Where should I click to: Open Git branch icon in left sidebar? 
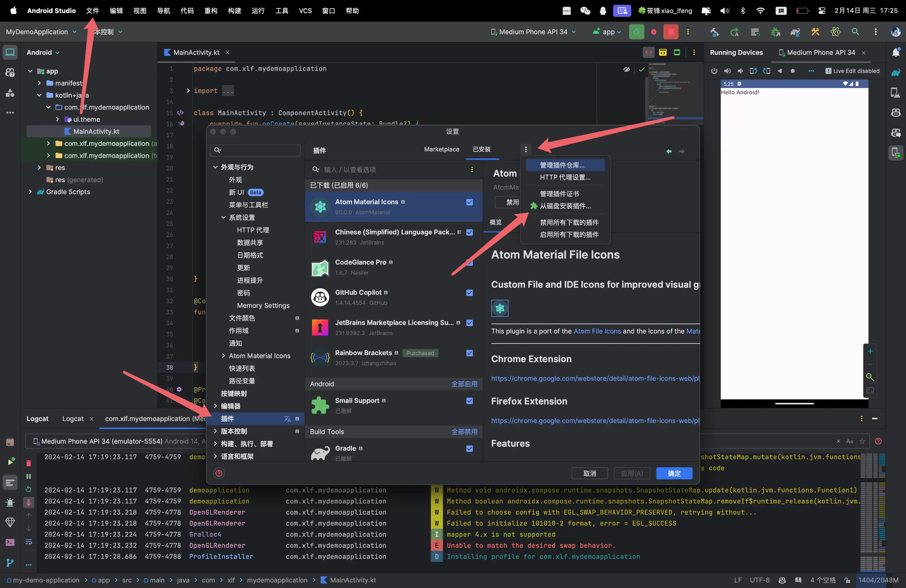[10, 563]
